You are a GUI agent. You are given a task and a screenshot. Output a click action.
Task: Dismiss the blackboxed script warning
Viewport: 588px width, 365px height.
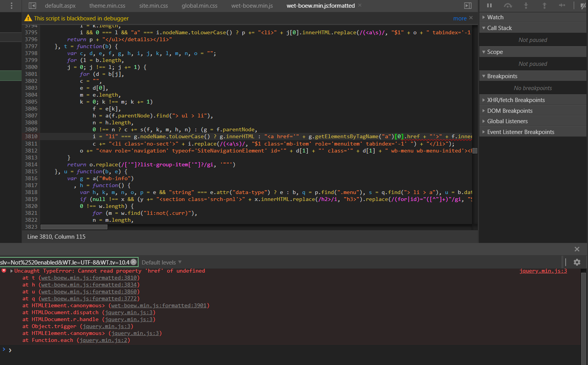(471, 18)
